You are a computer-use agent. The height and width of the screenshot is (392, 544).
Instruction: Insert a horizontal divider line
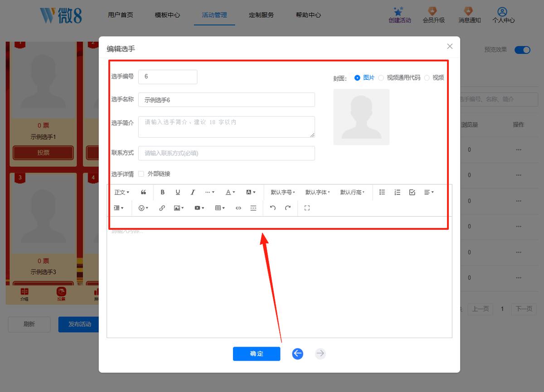[253, 208]
